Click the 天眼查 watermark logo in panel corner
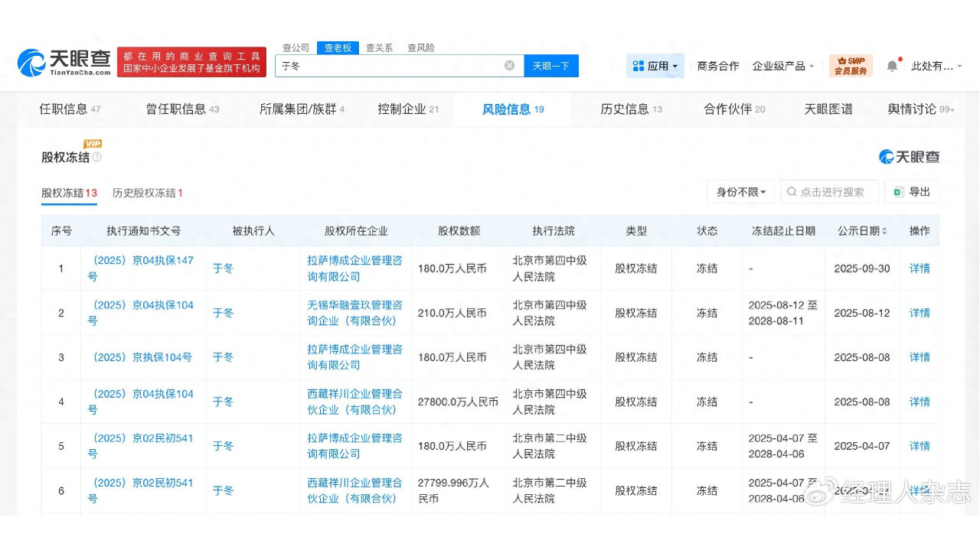 point(910,155)
